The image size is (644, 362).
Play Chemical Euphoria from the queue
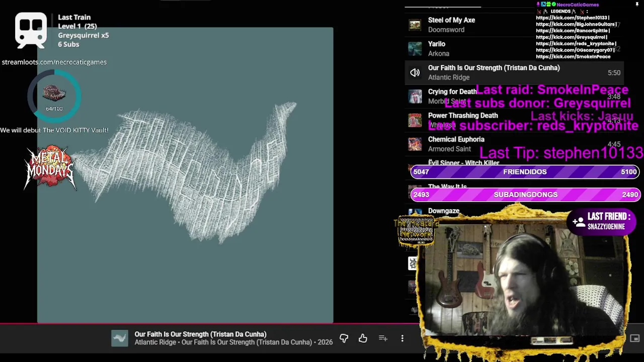click(456, 139)
